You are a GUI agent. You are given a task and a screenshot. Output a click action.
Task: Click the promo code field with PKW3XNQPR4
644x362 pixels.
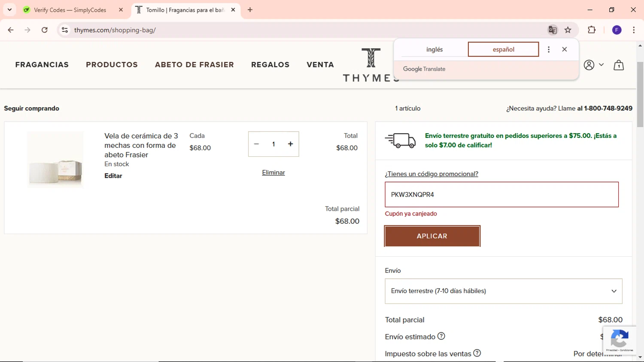(501, 195)
